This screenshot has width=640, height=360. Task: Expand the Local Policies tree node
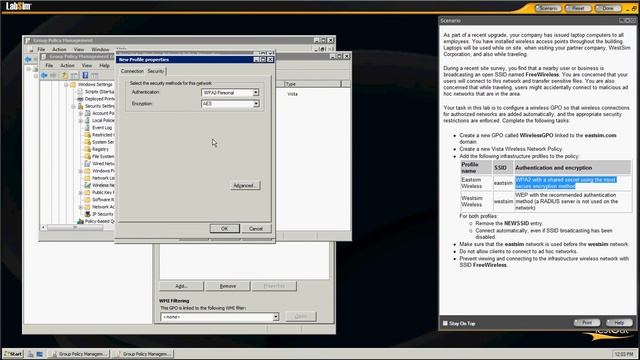point(81,121)
